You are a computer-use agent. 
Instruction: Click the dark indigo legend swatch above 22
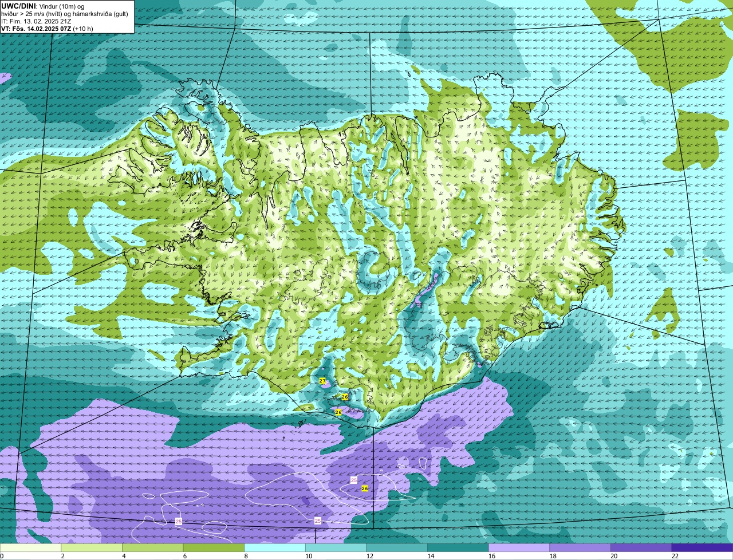point(703,548)
